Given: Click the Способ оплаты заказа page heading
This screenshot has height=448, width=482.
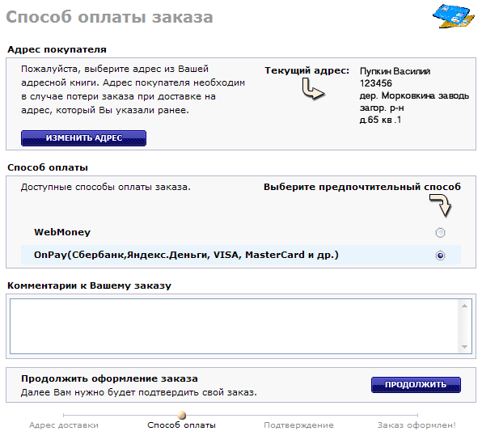Looking at the screenshot, I should pyautogui.click(x=109, y=17).
